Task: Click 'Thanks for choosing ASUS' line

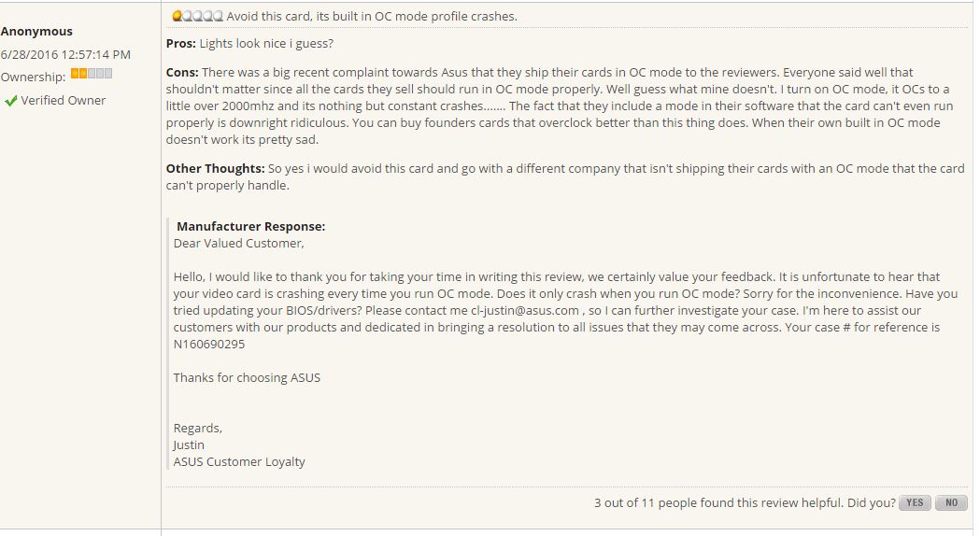Action: (x=247, y=378)
